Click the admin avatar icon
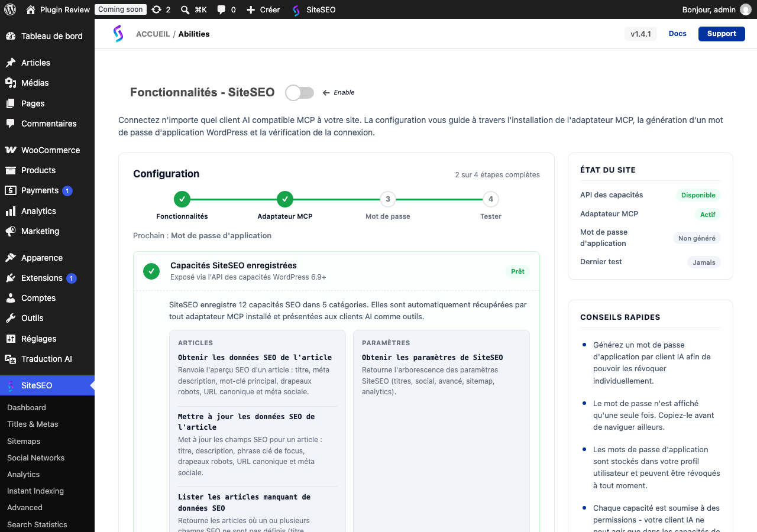 [x=746, y=9]
